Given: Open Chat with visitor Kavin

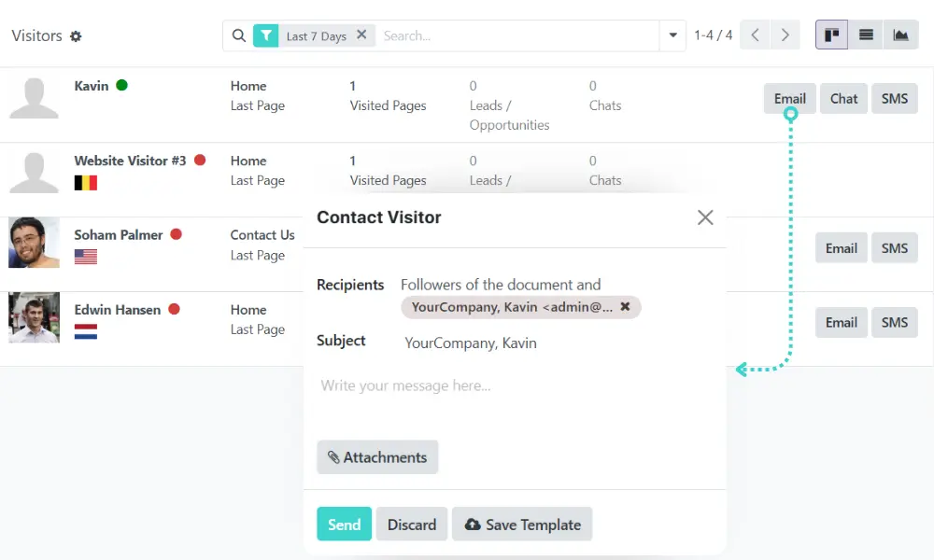Looking at the screenshot, I should [843, 99].
